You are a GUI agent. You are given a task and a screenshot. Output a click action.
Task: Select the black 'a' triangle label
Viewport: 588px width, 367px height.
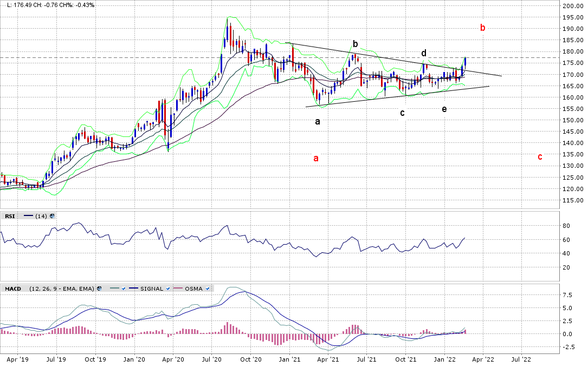click(x=318, y=121)
